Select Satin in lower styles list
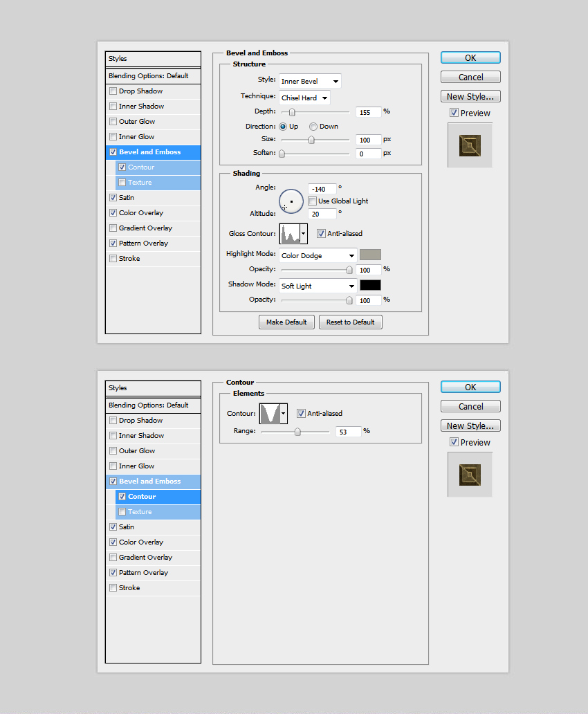The height and width of the screenshot is (714, 588). 153,527
